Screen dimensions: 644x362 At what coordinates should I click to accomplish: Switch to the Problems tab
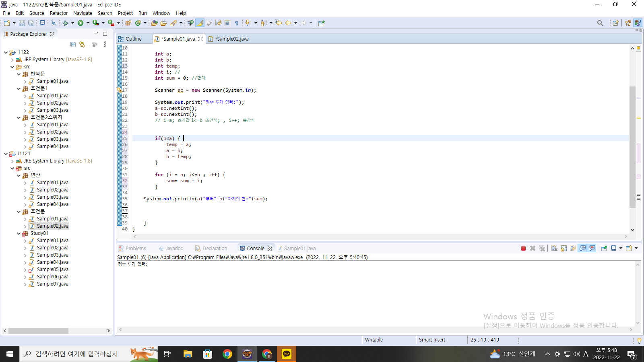[132, 249]
